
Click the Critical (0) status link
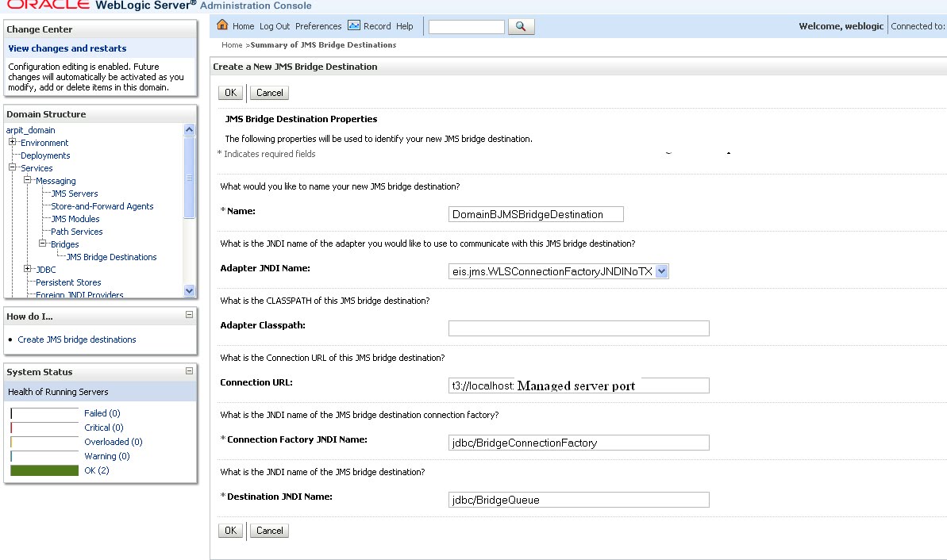point(104,428)
